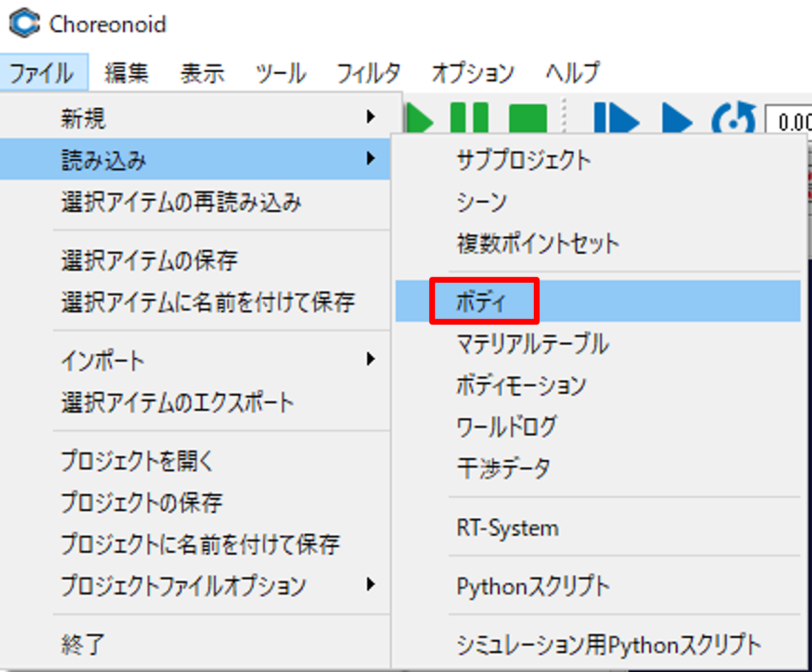The width and height of the screenshot is (812, 672).
Task: Expand the インポート submenu
Action: coord(195,360)
